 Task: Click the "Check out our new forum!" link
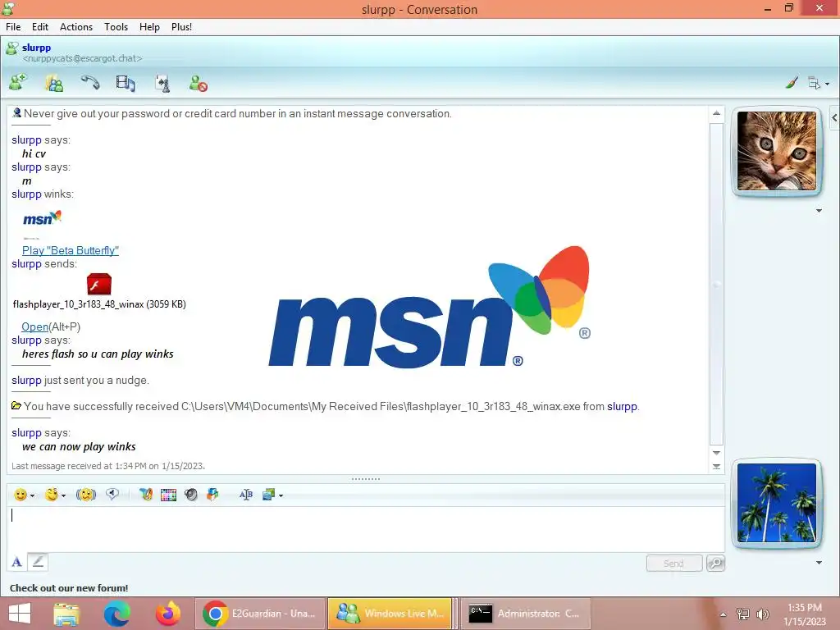point(69,587)
